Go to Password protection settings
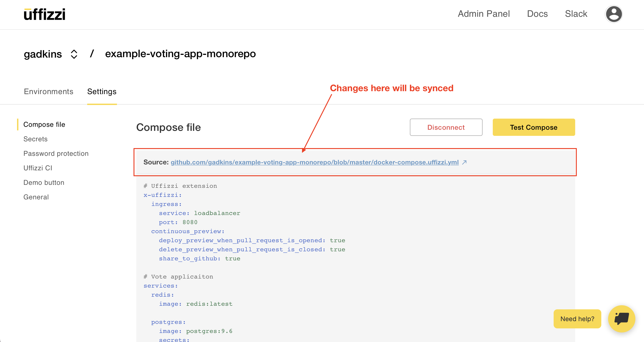 [x=56, y=153]
